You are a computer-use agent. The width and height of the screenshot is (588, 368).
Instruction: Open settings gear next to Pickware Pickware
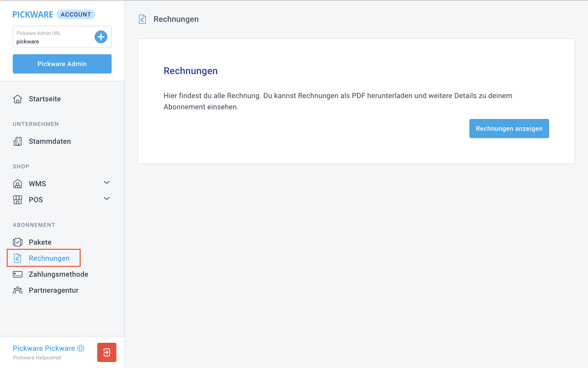(81, 348)
